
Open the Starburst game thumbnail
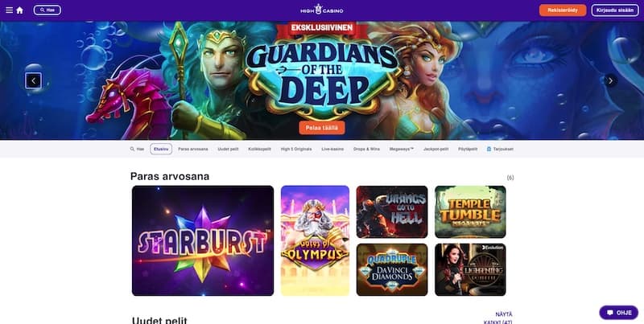click(203, 240)
